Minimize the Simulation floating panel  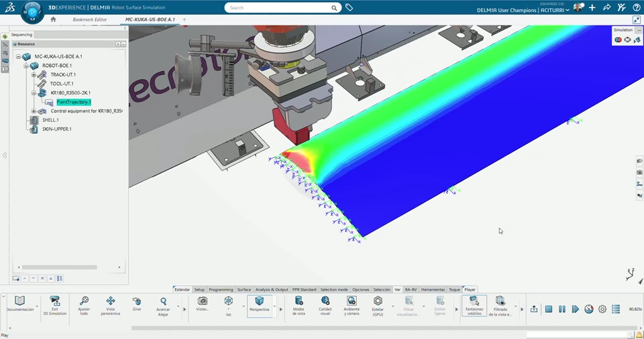pyautogui.click(x=639, y=30)
